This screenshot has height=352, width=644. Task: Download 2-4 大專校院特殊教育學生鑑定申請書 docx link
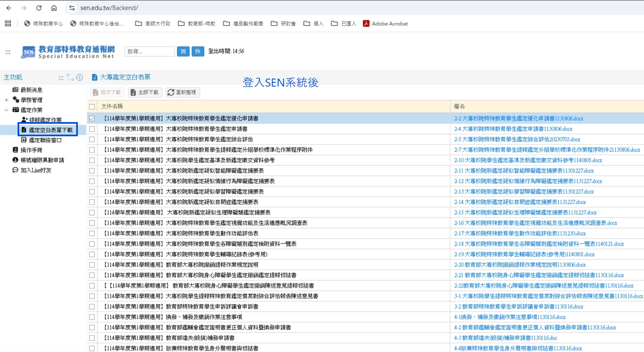pyautogui.click(x=513, y=129)
